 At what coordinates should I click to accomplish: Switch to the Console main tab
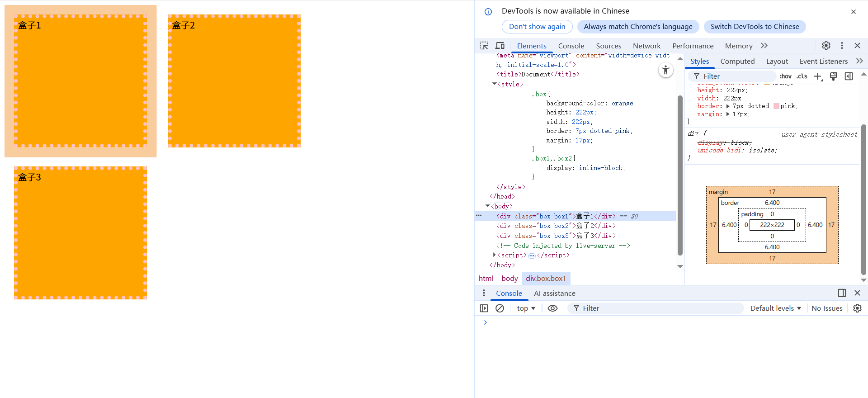[571, 46]
